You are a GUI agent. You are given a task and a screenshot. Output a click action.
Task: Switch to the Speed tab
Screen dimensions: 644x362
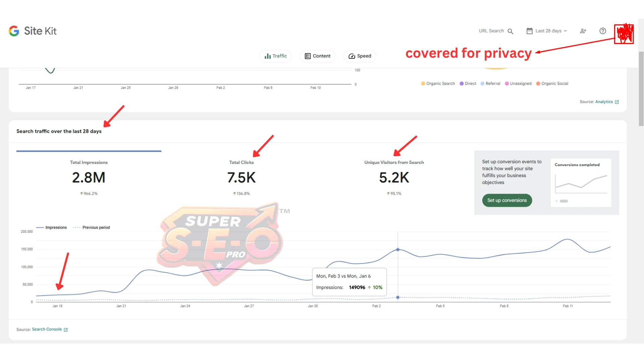pos(360,56)
